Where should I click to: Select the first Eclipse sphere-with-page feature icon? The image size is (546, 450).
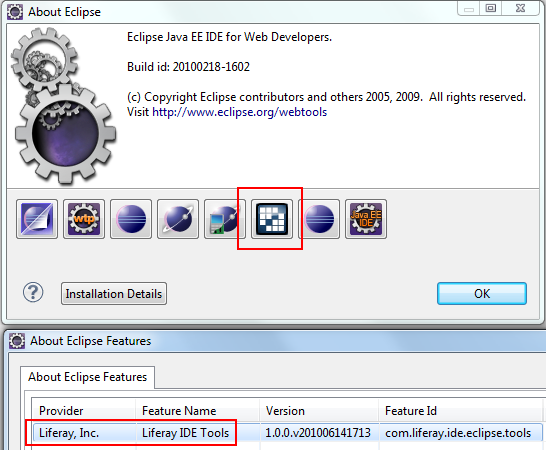(37, 219)
